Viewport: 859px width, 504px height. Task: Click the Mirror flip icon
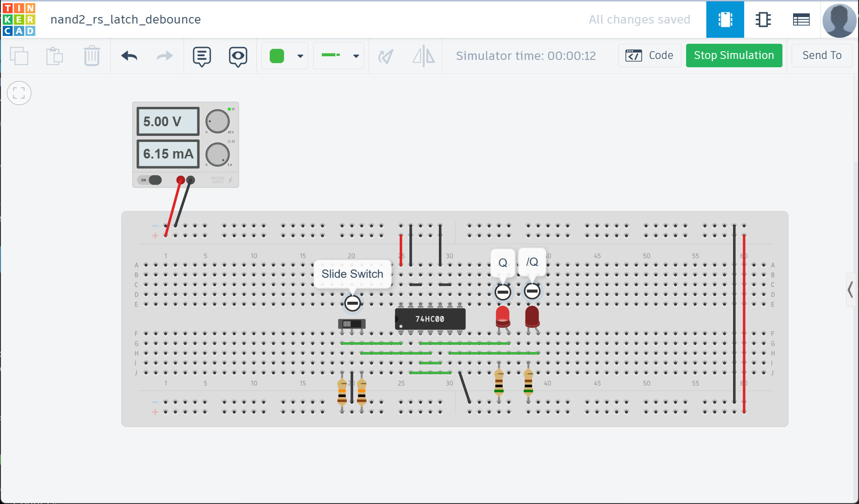click(x=423, y=56)
